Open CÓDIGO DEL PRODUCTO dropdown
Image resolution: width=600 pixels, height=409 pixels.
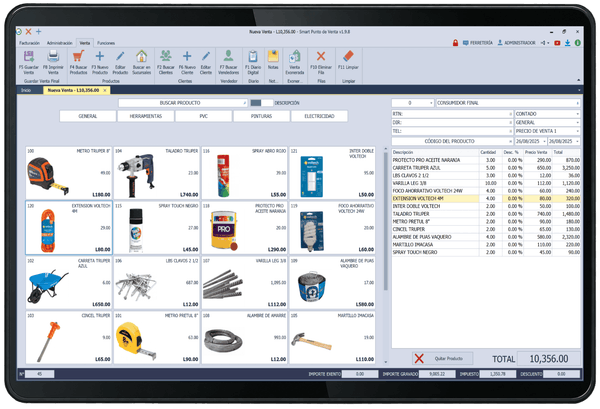[x=510, y=141]
